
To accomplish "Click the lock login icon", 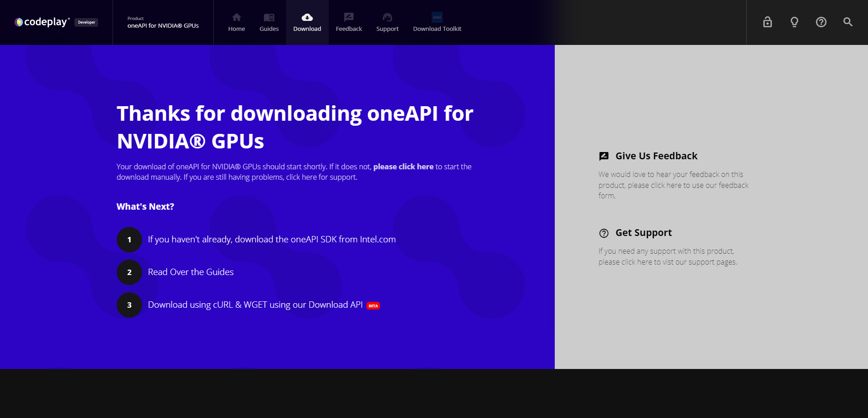I will tap(768, 22).
